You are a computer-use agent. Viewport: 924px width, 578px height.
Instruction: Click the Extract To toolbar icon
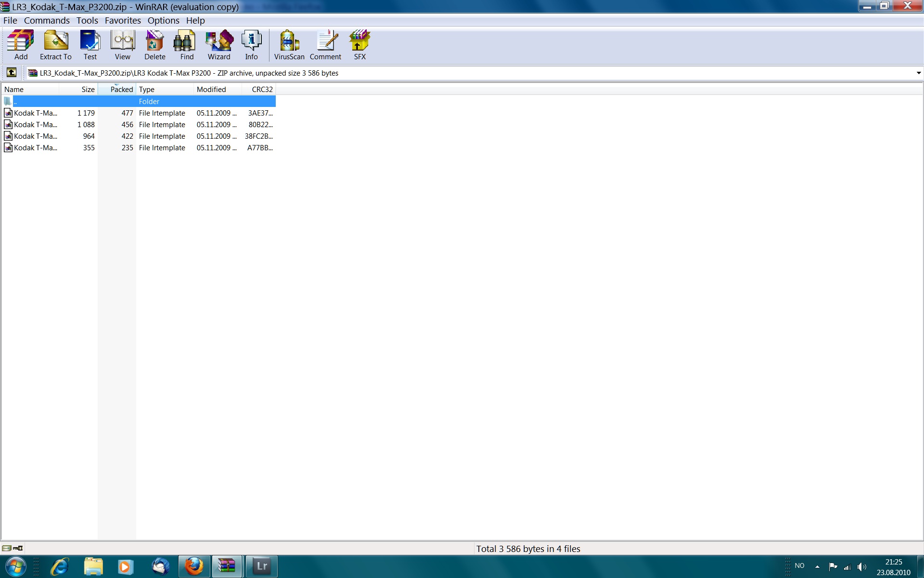(x=56, y=45)
